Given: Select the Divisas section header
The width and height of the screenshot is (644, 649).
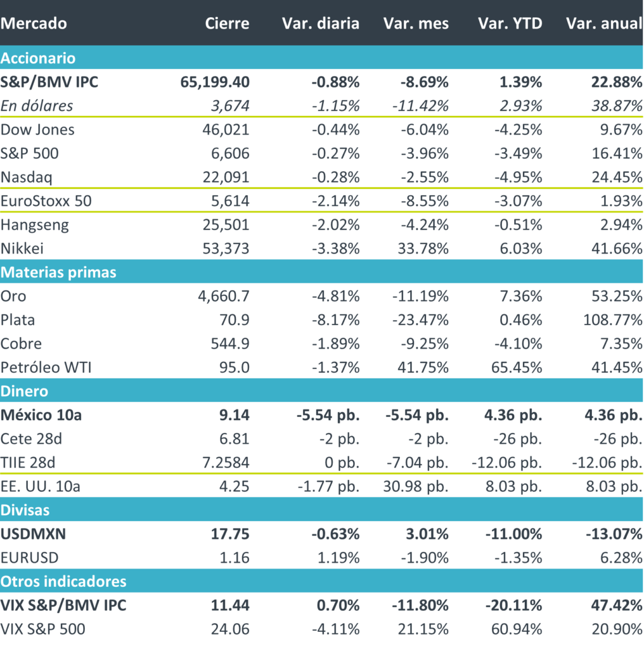Looking at the screenshot, I should [25, 510].
